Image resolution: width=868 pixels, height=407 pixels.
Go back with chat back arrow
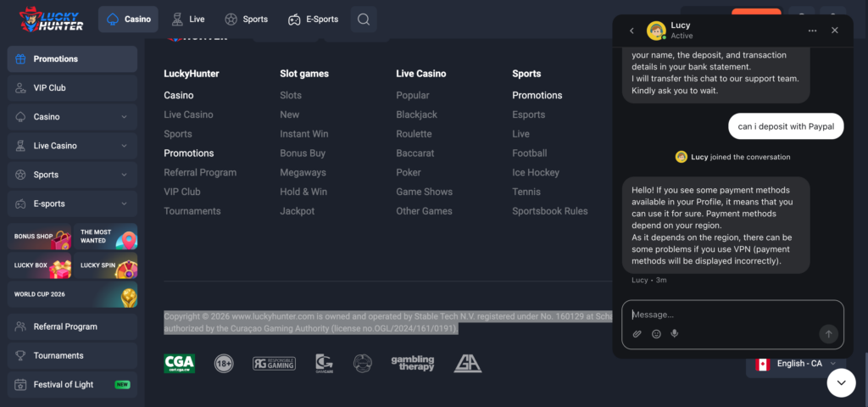[x=632, y=31]
